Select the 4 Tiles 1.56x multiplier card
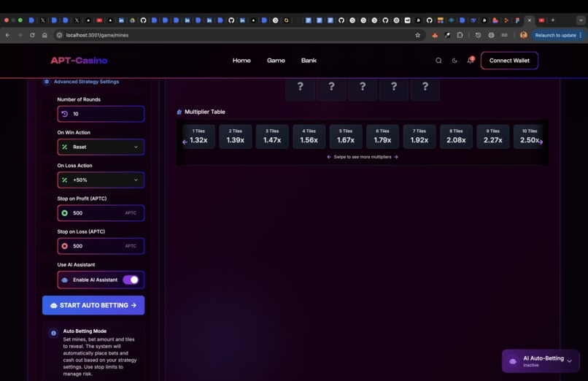This screenshot has height=381, width=588. click(x=309, y=136)
